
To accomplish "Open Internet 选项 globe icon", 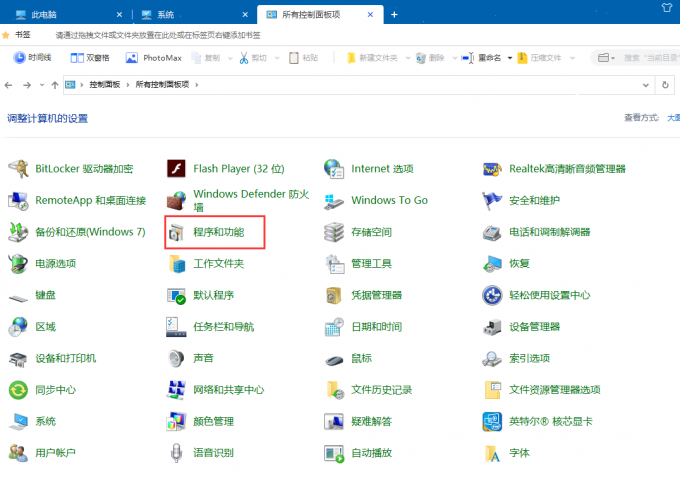I will tap(334, 169).
